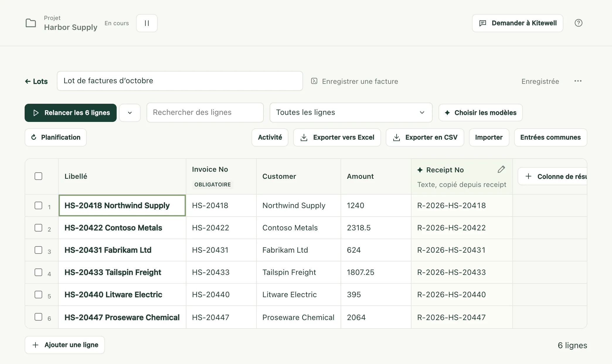
Task: Click customer cell Proseware Chemical
Action: tap(299, 317)
